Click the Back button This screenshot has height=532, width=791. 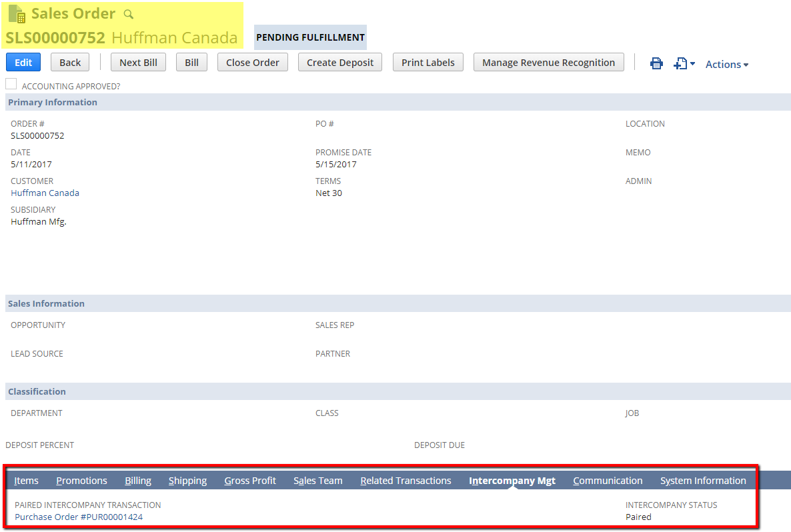[70, 62]
